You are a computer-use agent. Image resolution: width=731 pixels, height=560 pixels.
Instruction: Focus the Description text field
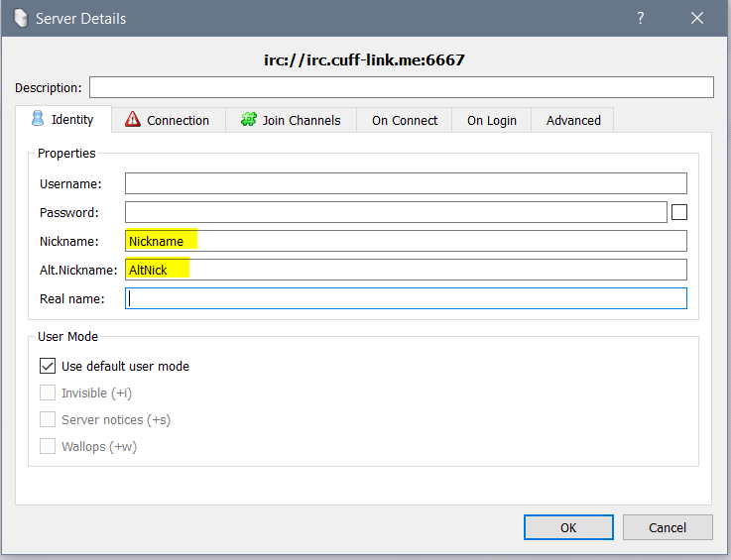tap(402, 87)
